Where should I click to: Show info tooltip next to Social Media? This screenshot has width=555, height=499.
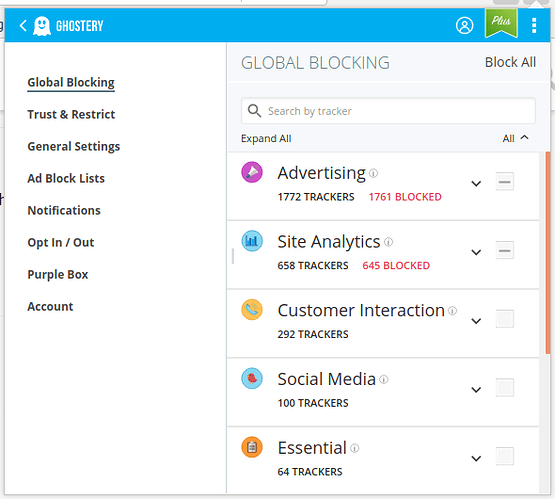pos(384,380)
